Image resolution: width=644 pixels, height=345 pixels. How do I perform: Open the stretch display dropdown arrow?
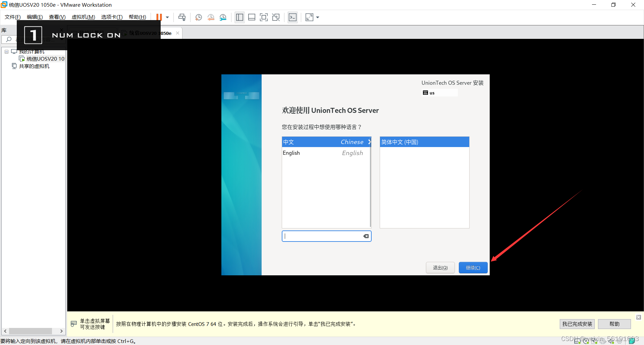tap(318, 17)
